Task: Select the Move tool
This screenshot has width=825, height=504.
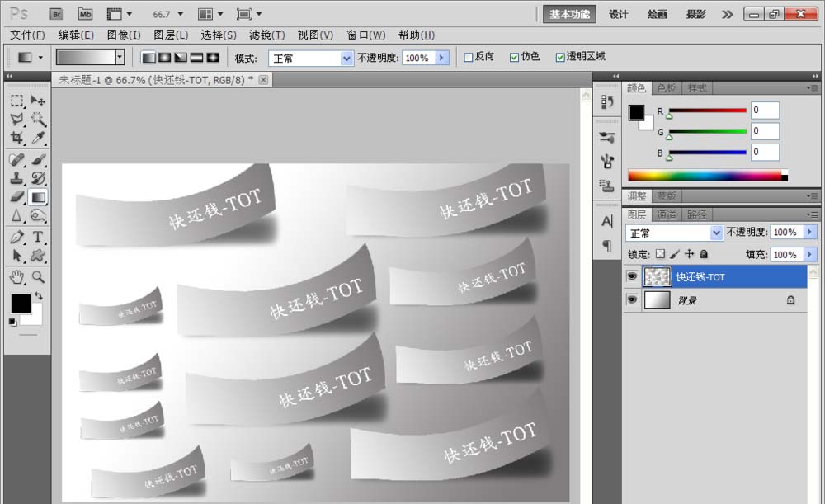Action: [x=38, y=100]
